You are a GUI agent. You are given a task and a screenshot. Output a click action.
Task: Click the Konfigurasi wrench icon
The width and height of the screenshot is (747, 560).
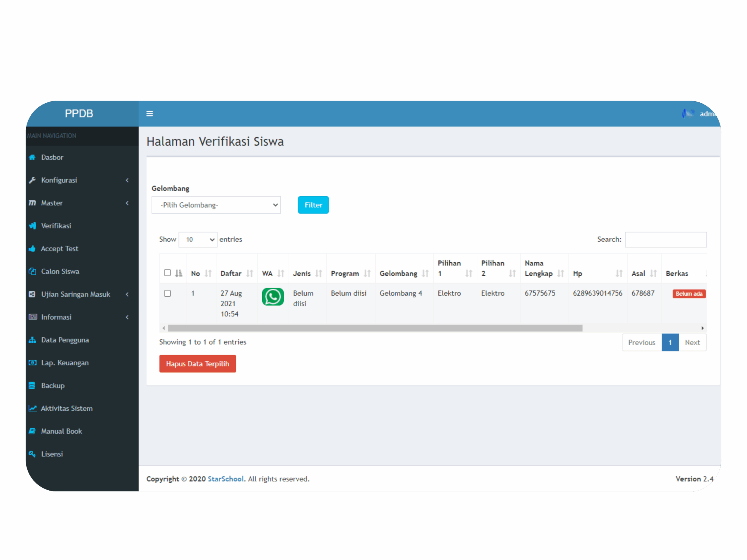click(x=32, y=180)
